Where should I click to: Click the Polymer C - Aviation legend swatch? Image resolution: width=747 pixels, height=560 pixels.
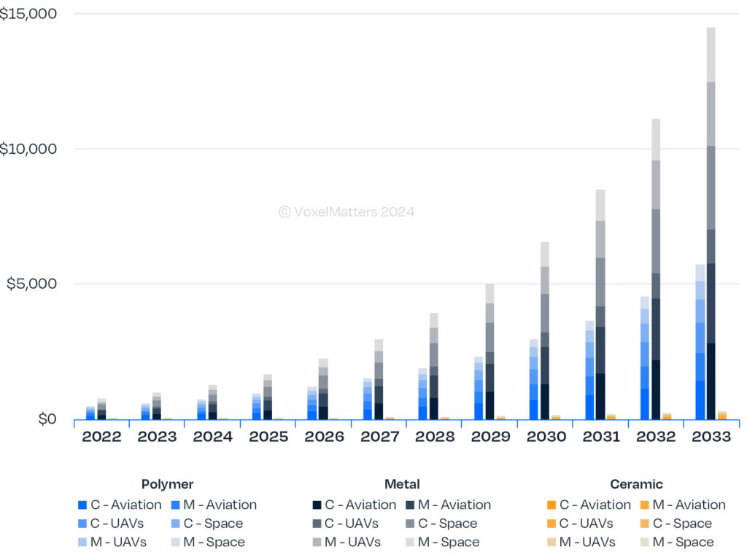(x=82, y=505)
